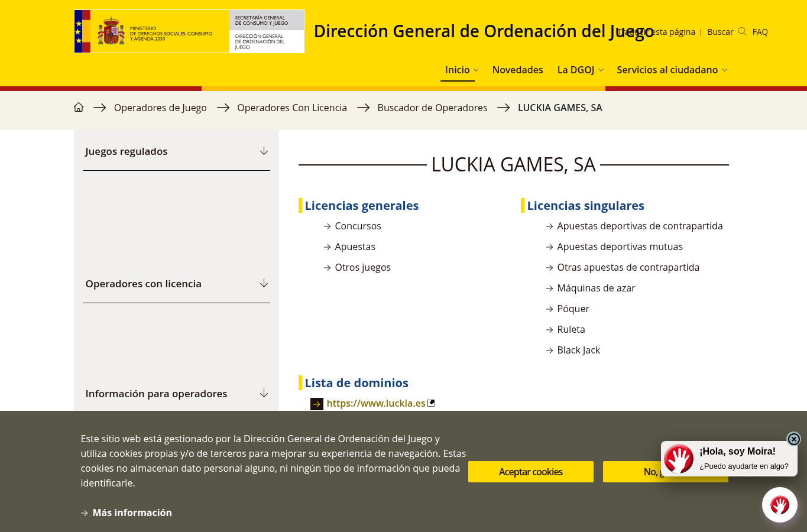This screenshot has width=807, height=532.
Task: Select Apuestas general license
Action: [x=355, y=246]
